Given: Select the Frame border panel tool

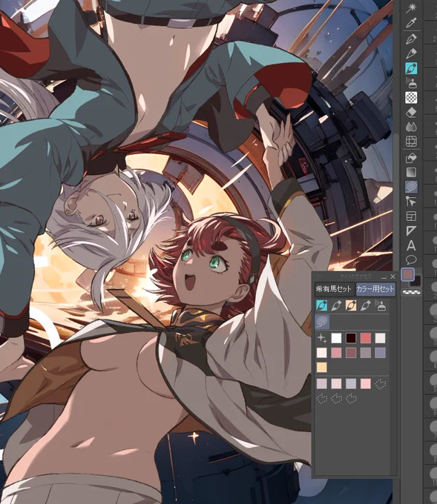Looking at the screenshot, I should coord(411,216).
